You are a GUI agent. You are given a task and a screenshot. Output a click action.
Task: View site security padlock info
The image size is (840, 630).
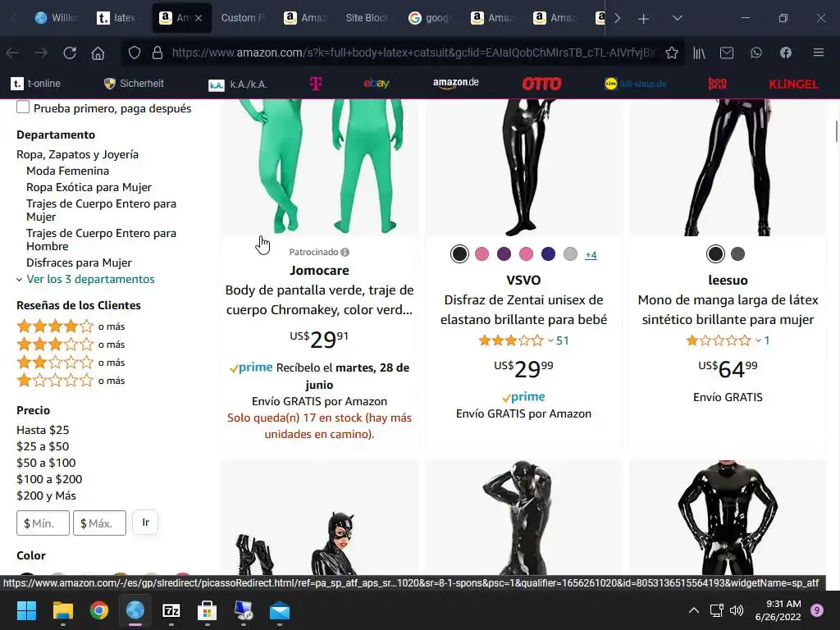pos(157,53)
